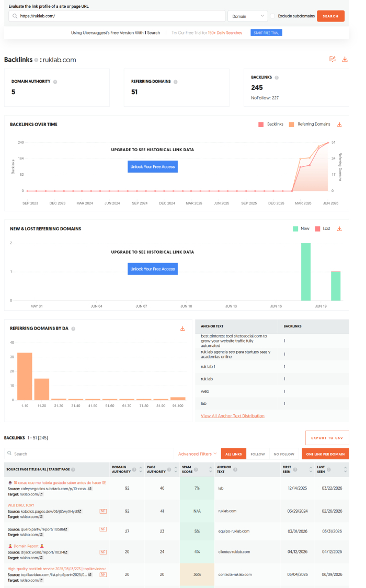Select the No Follow filter tab
Viewport: 366px width, 588px height.
283,454
